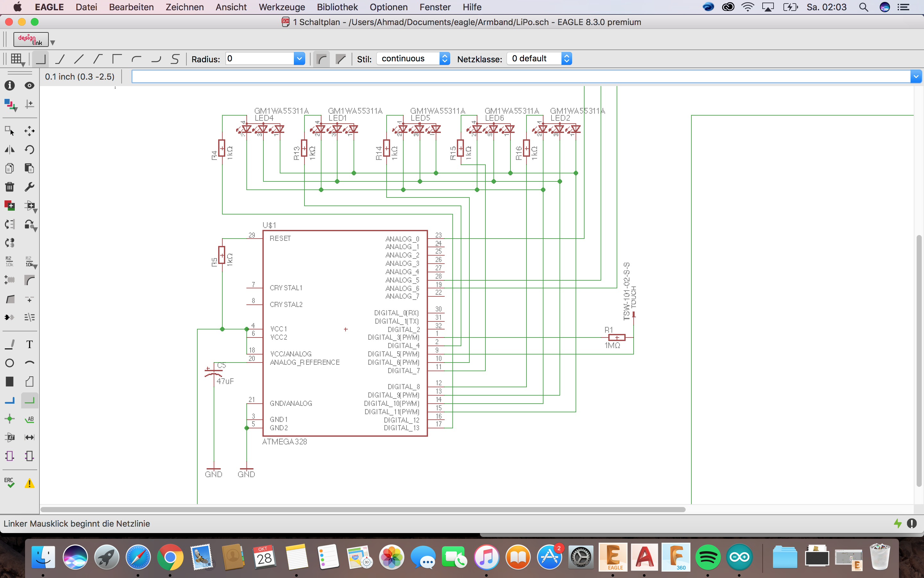The image size is (924, 578).
Task: Select the Gateswap tool
Action: coord(10,243)
